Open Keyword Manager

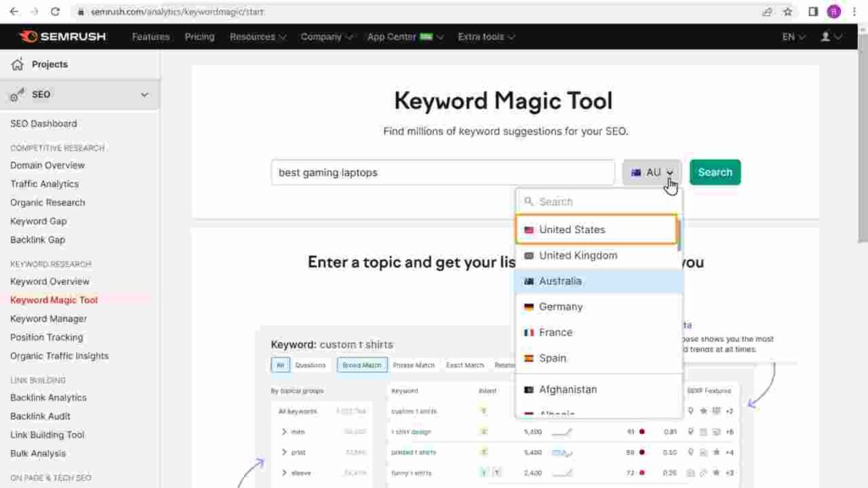(x=48, y=319)
